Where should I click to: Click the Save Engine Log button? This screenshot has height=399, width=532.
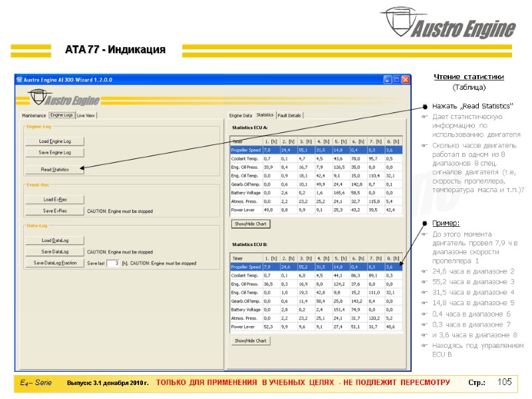click(x=55, y=153)
